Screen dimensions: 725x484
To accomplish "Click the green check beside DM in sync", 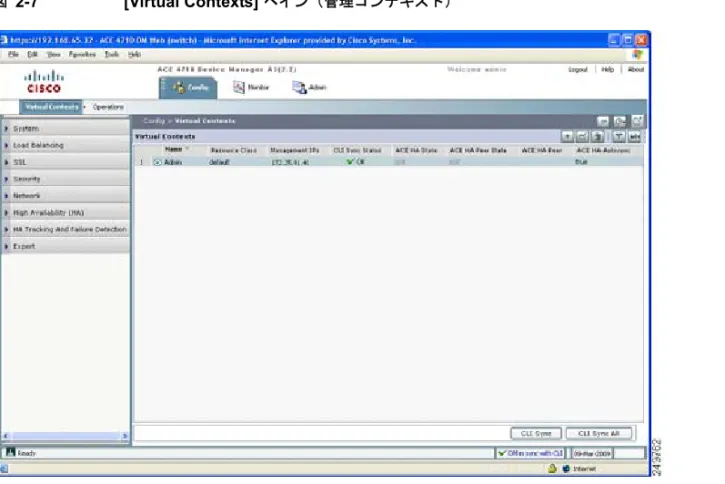I will (502, 453).
